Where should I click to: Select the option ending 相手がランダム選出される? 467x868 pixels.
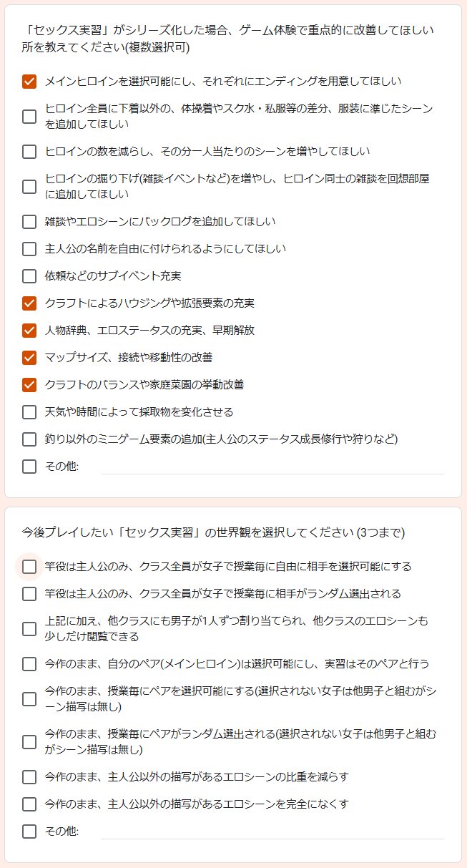(29, 594)
